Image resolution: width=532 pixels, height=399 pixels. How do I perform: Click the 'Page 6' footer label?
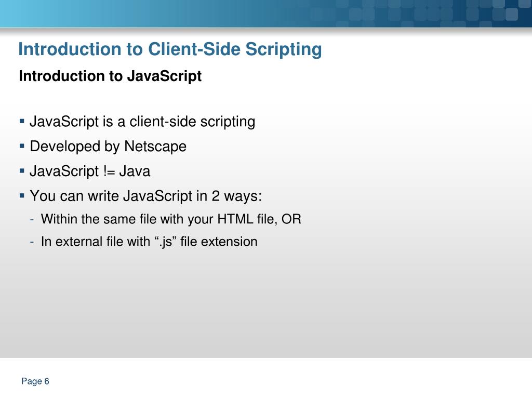(x=35, y=381)
